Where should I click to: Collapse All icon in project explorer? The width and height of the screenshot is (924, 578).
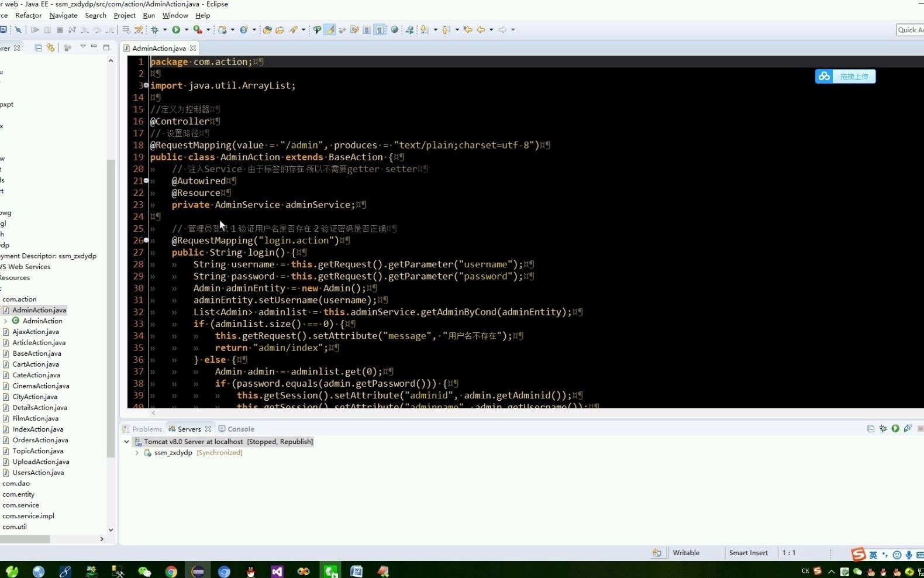tap(38, 48)
